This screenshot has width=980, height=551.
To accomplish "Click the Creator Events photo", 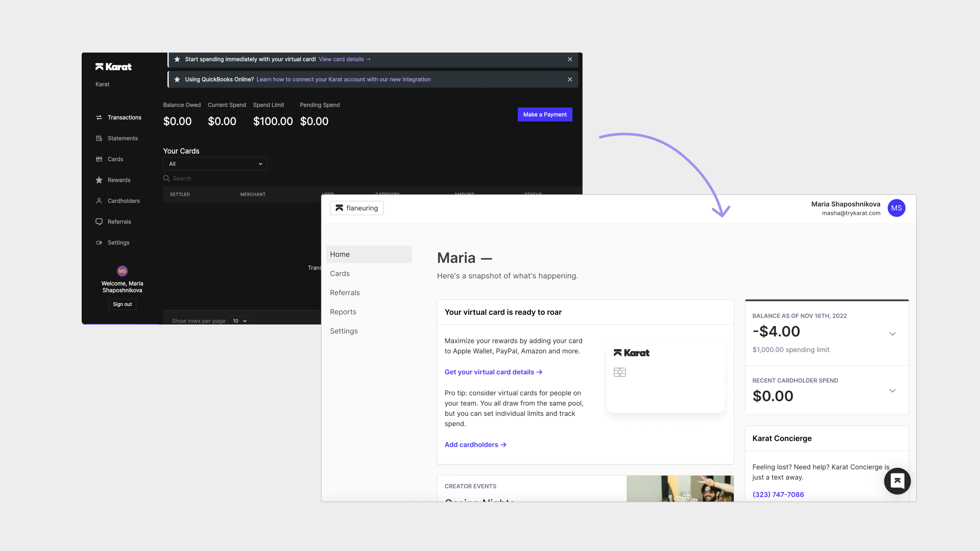I will (680, 489).
